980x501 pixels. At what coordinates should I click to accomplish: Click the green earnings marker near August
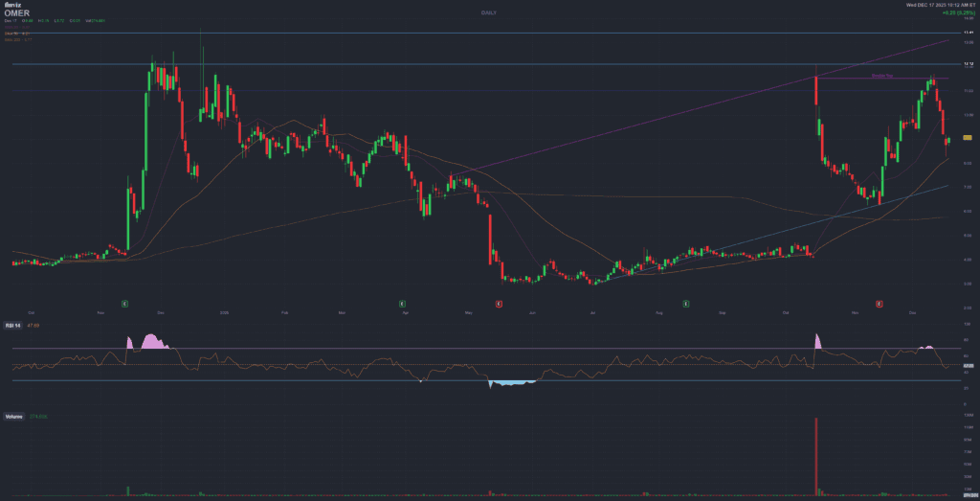click(x=686, y=303)
